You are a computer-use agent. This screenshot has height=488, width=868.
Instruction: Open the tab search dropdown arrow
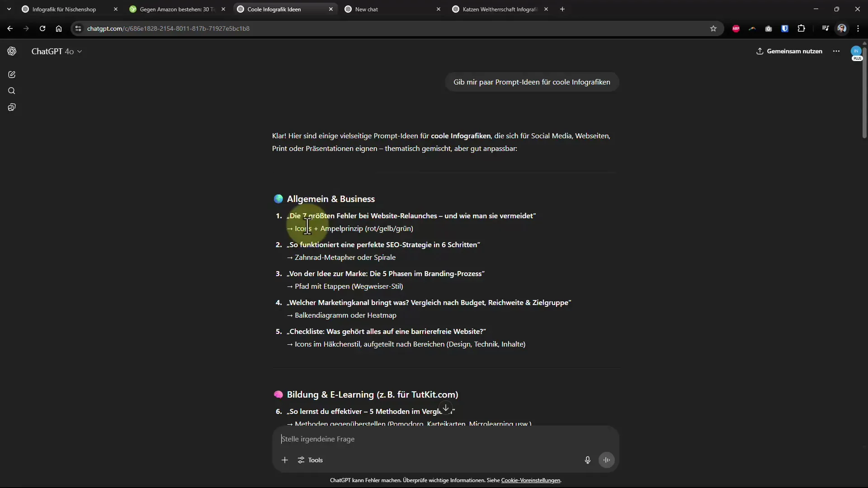(9, 9)
